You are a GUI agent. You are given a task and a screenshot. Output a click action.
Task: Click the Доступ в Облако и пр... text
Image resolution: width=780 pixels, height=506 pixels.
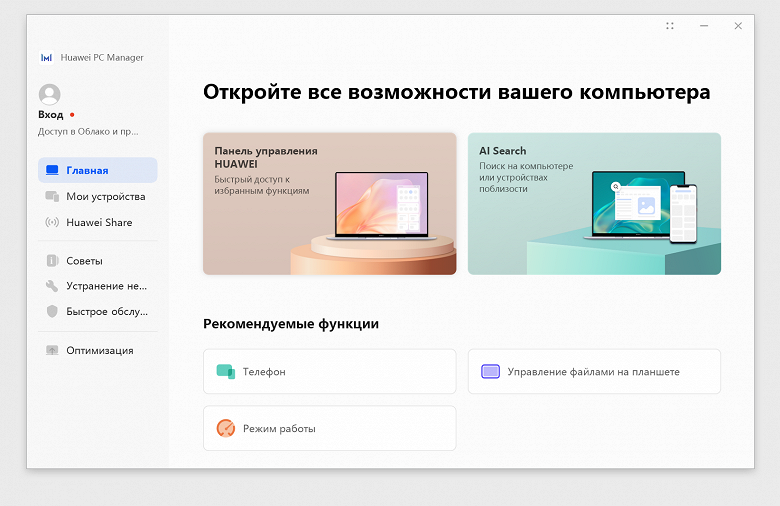(88, 131)
